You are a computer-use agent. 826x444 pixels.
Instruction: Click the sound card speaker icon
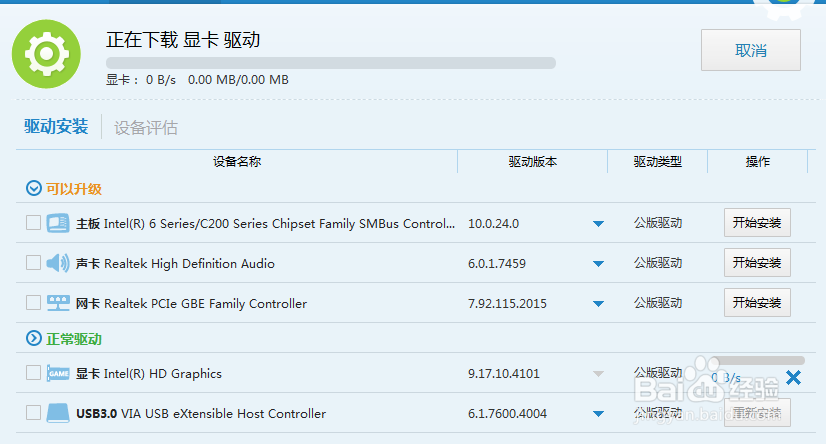57,263
